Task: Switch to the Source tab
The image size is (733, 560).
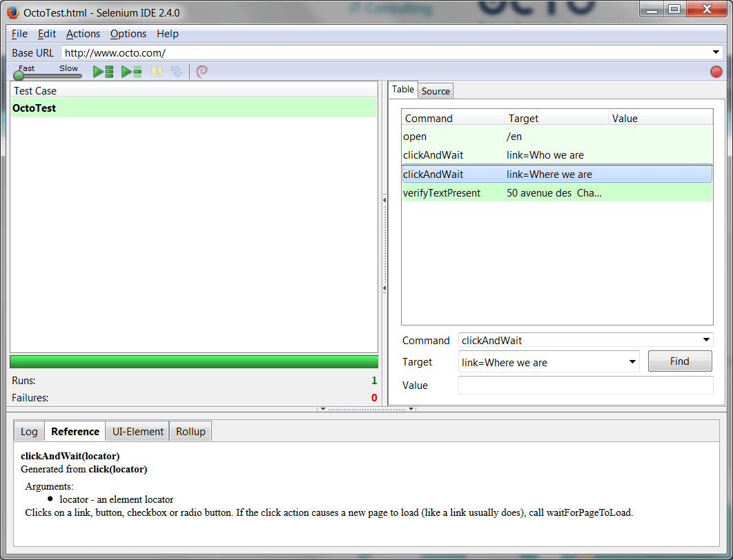Action: 436,91
